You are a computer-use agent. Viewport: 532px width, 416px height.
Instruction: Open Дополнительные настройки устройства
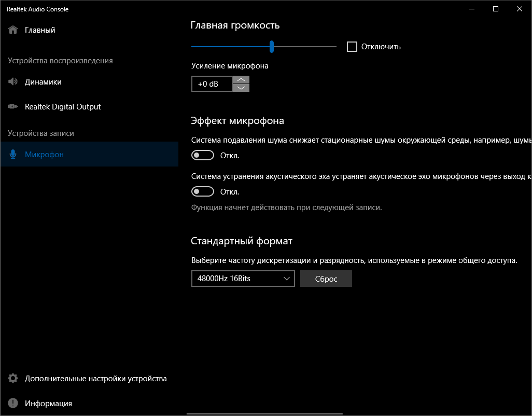tap(95, 379)
